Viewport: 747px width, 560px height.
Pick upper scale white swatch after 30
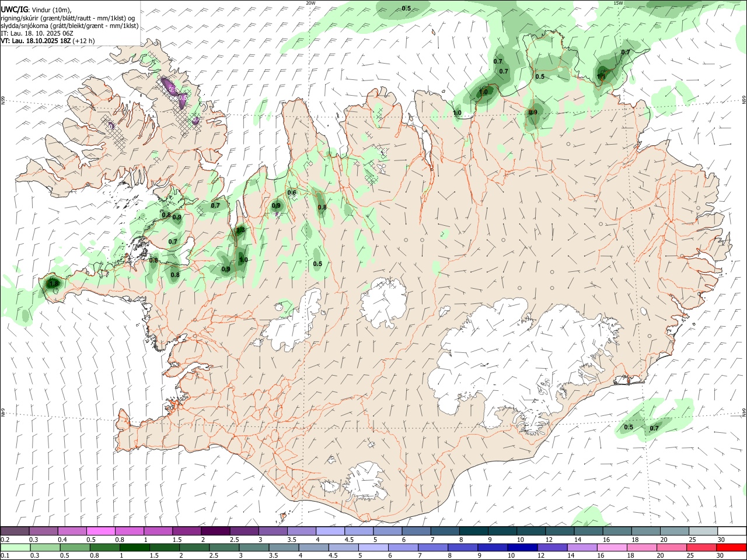[731, 531]
